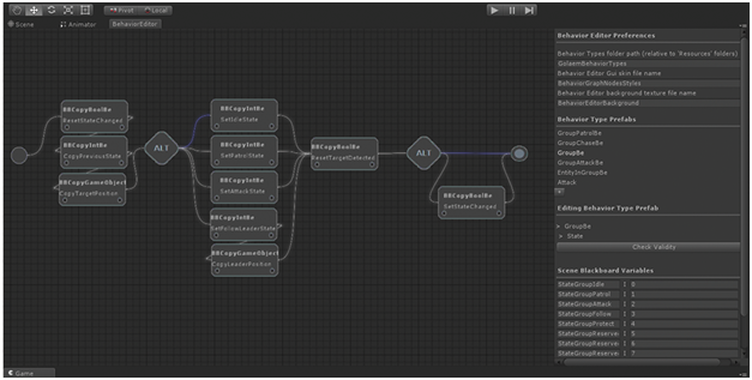Select GroupPatrolBe behavior prefab
The height and width of the screenshot is (380, 752).
click(579, 133)
